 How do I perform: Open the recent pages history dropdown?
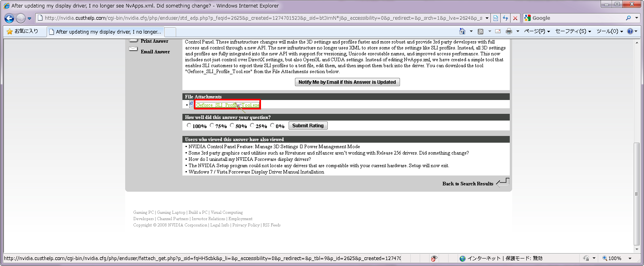coord(29,18)
